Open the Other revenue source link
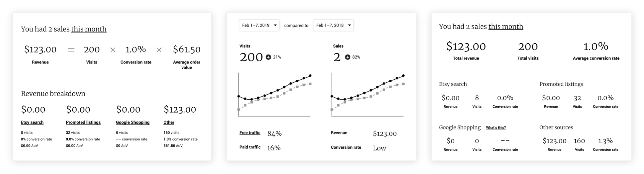Viewport: 644px width, 174px height. click(x=169, y=122)
